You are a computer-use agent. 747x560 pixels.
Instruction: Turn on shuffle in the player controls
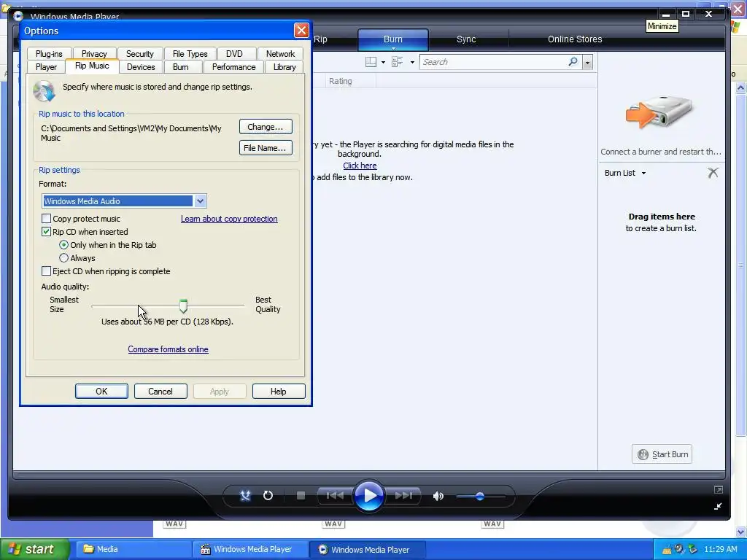245,496
